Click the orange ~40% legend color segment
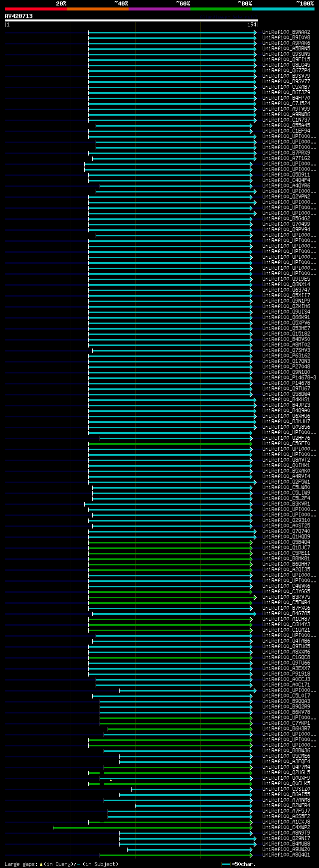 coord(98,9)
